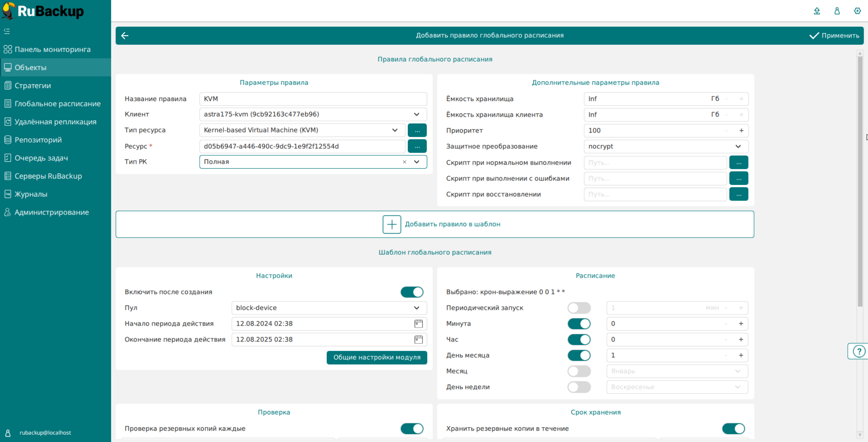Disable the День месяца toggle
868x442 pixels.
tap(579, 356)
